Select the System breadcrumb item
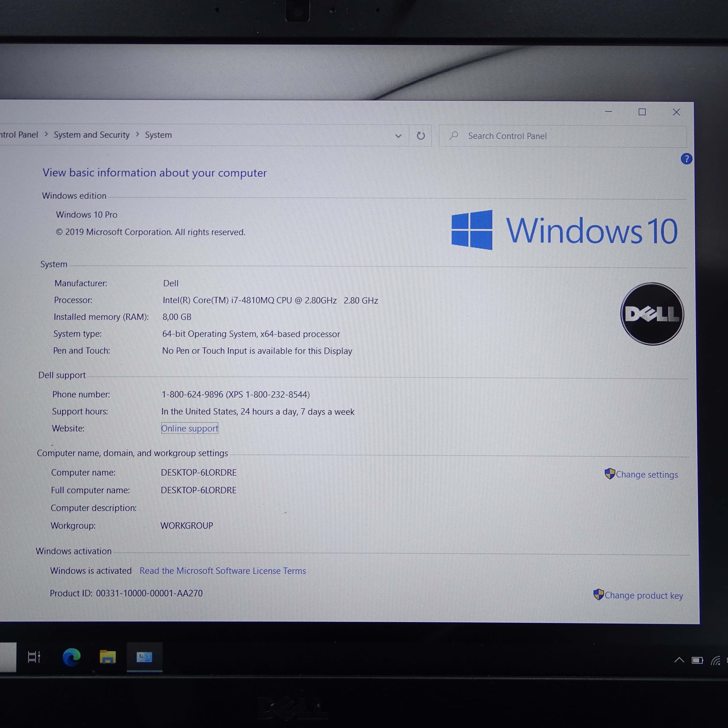728x728 pixels. point(158,135)
